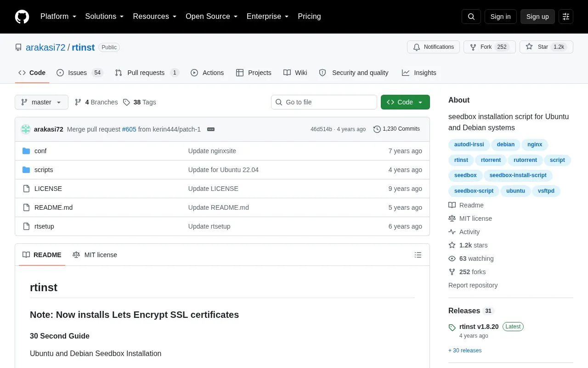Open the master branch dropdown
This screenshot has height=368, width=588.
[x=41, y=102]
